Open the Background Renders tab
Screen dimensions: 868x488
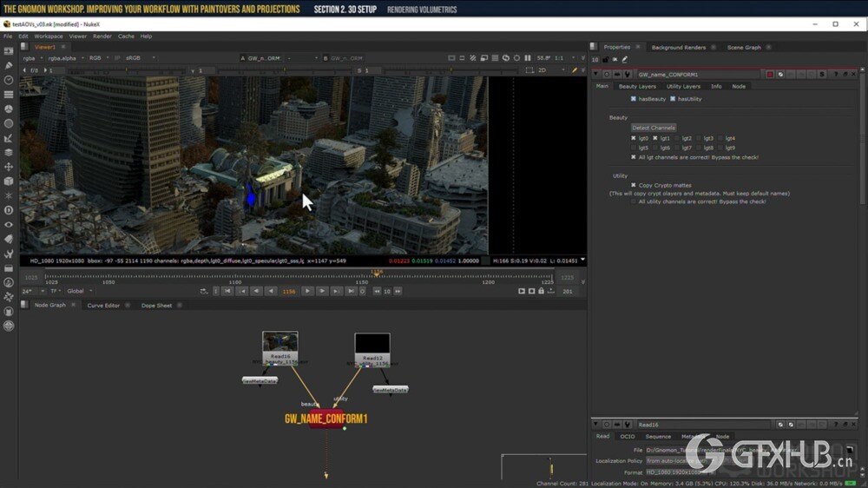(678, 48)
